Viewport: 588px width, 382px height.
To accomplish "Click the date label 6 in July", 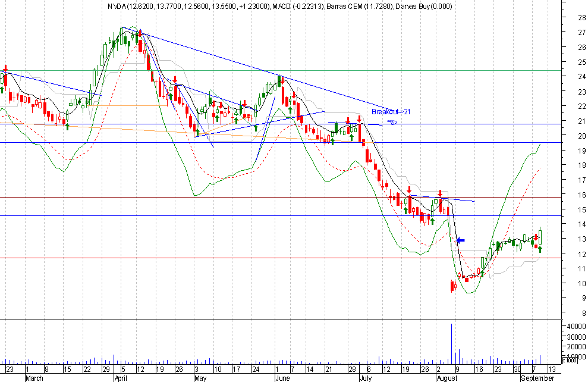I will coord(369,370).
